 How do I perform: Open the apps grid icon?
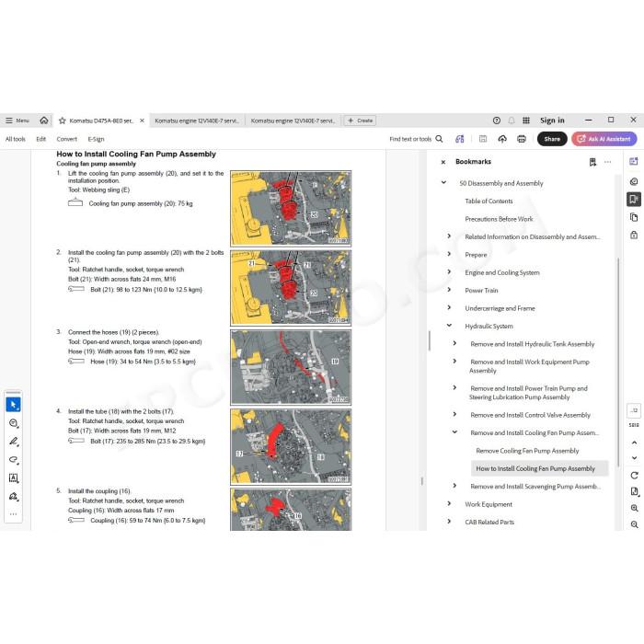pyautogui.click(x=526, y=121)
